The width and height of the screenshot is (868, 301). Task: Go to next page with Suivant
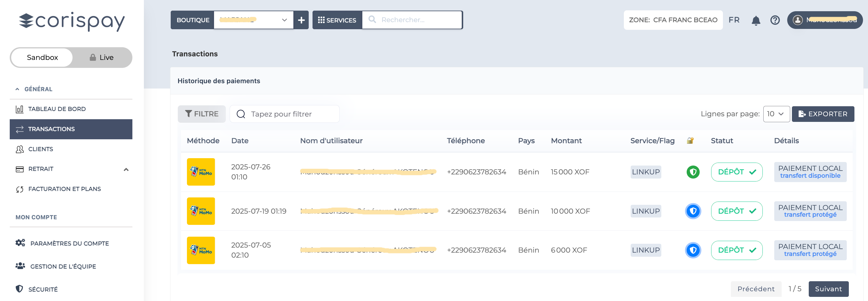click(828, 289)
